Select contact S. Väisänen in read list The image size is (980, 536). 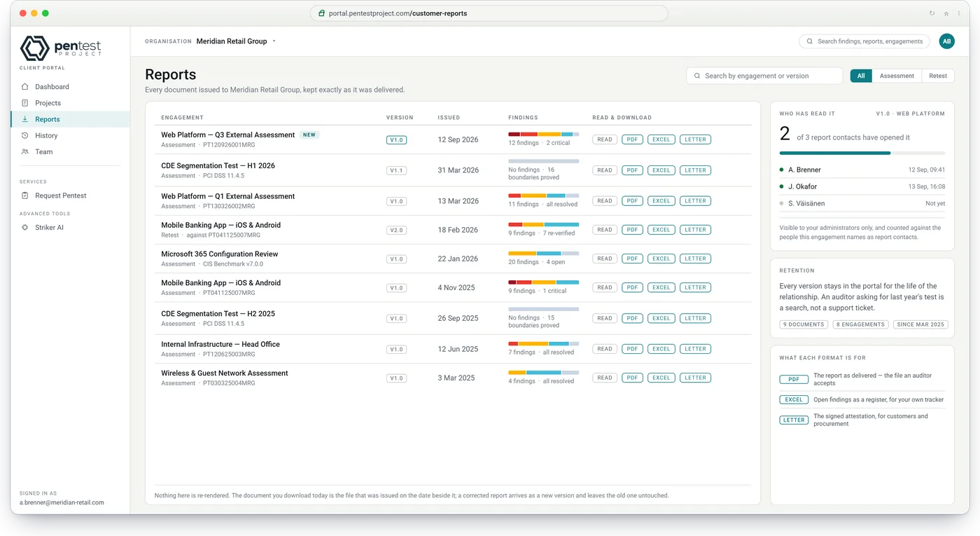[x=862, y=203]
